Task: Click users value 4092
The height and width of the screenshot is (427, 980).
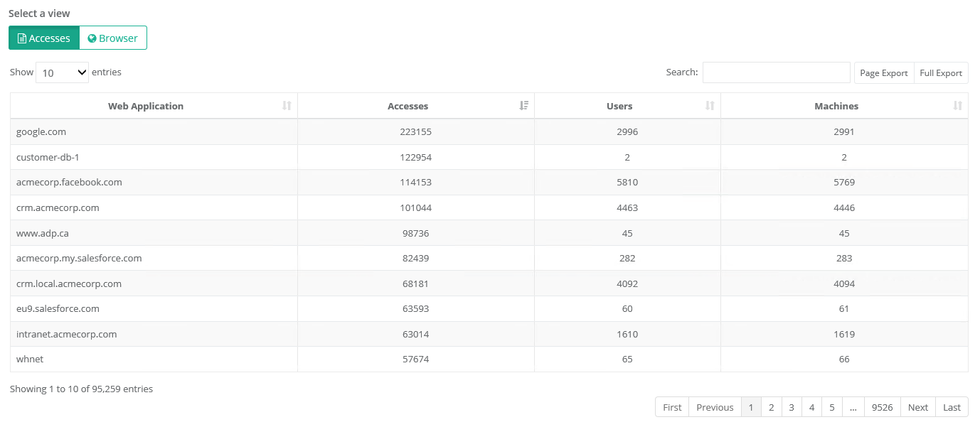Action: [x=627, y=283]
